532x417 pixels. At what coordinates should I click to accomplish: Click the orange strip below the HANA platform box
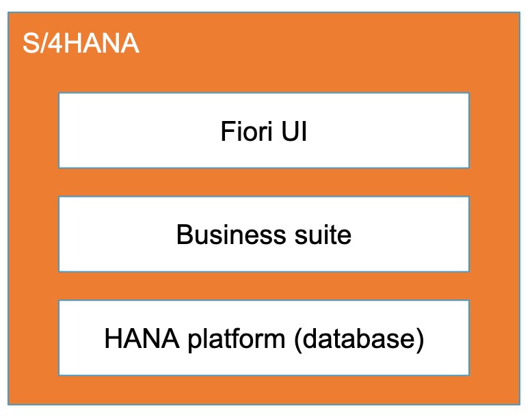point(264,389)
